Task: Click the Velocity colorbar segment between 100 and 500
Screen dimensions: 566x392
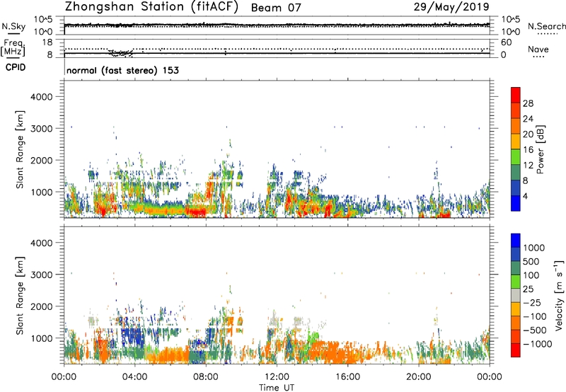Action: point(516,268)
